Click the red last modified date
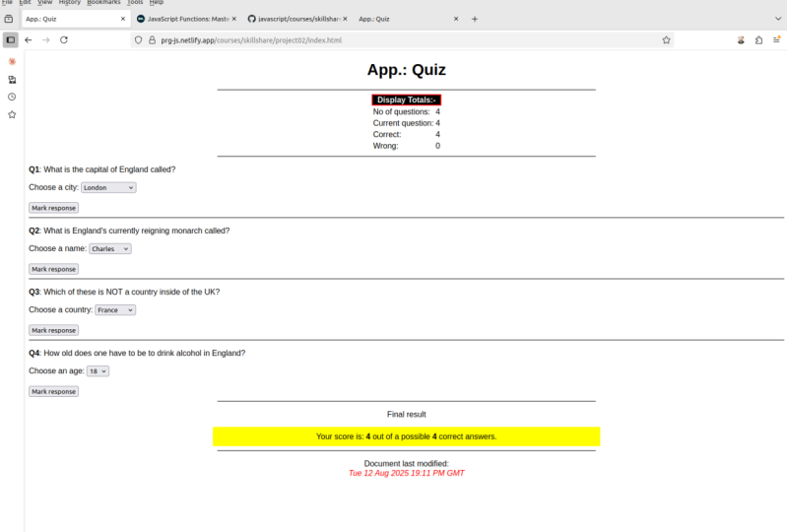Screen dimensions: 787x532 [x=407, y=473]
